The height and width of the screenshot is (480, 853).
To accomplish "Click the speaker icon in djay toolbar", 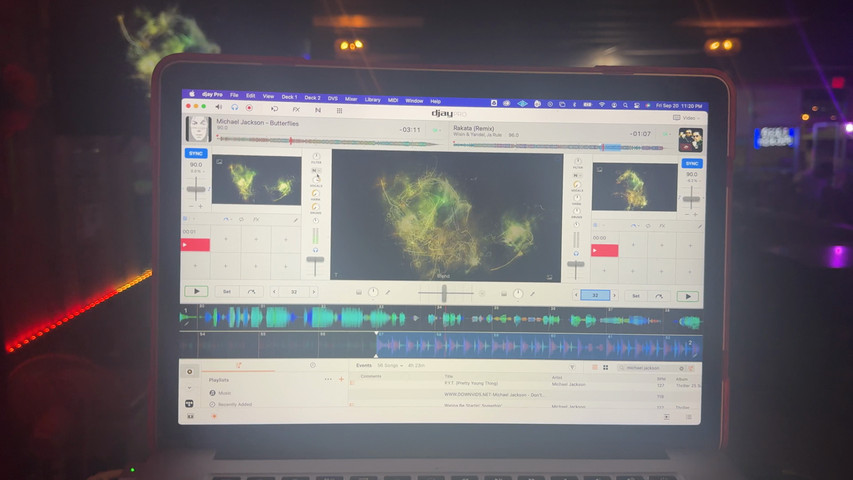I will 219,107.
